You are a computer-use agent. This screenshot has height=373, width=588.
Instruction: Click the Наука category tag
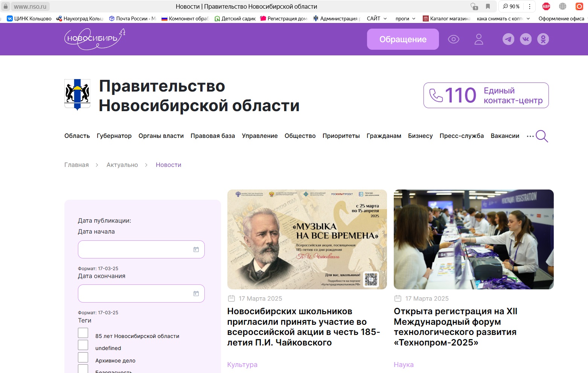click(x=404, y=365)
